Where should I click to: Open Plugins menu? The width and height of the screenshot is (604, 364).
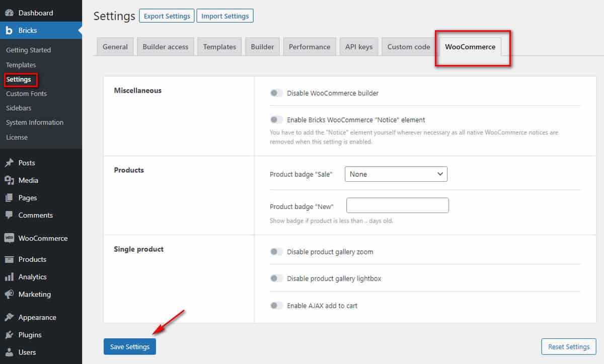(x=41, y=335)
